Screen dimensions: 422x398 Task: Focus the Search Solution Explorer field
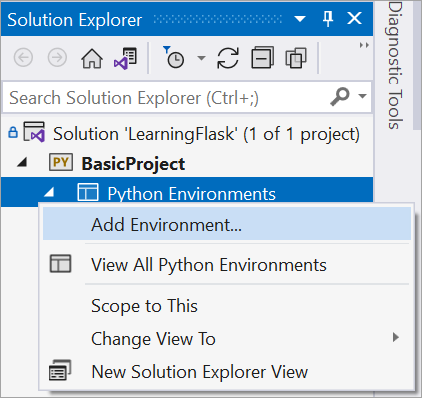pyautogui.click(x=187, y=98)
